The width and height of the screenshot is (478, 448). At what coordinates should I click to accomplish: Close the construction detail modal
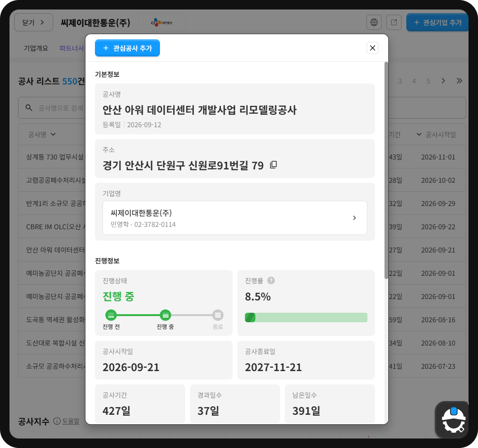click(372, 48)
